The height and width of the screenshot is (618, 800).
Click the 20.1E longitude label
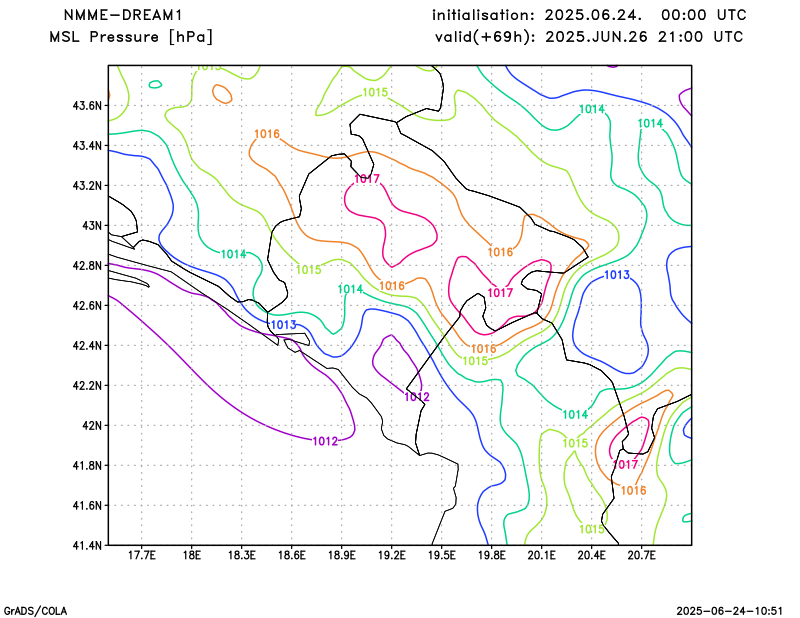[x=541, y=556]
